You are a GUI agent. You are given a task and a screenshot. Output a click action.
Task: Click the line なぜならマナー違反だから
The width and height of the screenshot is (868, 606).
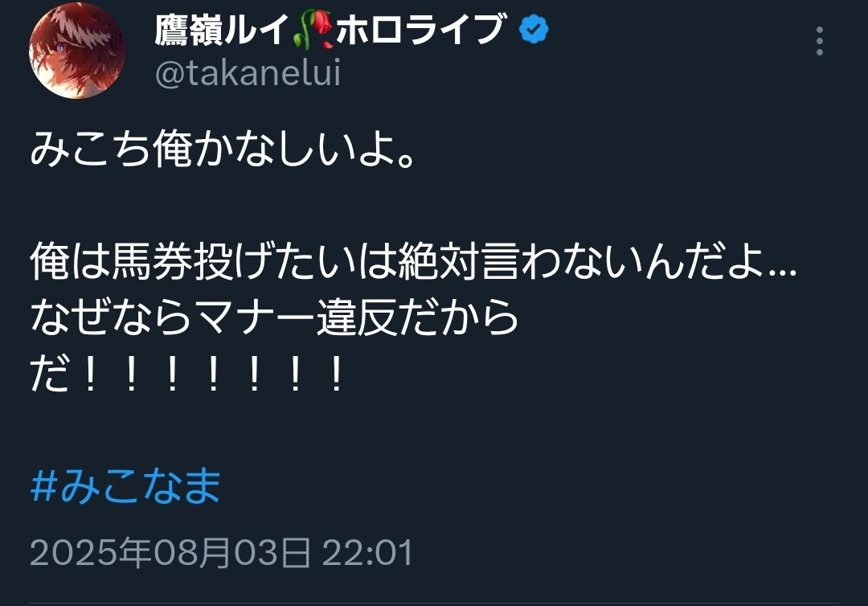(x=274, y=317)
